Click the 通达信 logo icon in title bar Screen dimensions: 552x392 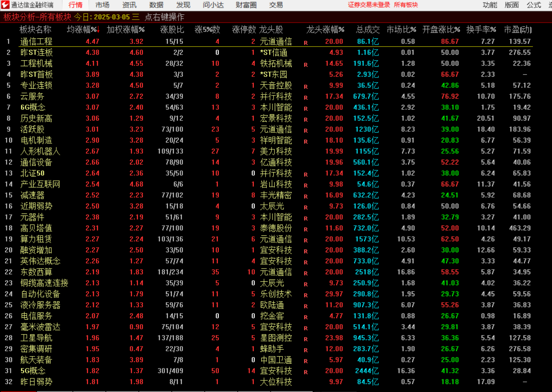[x=5, y=5]
